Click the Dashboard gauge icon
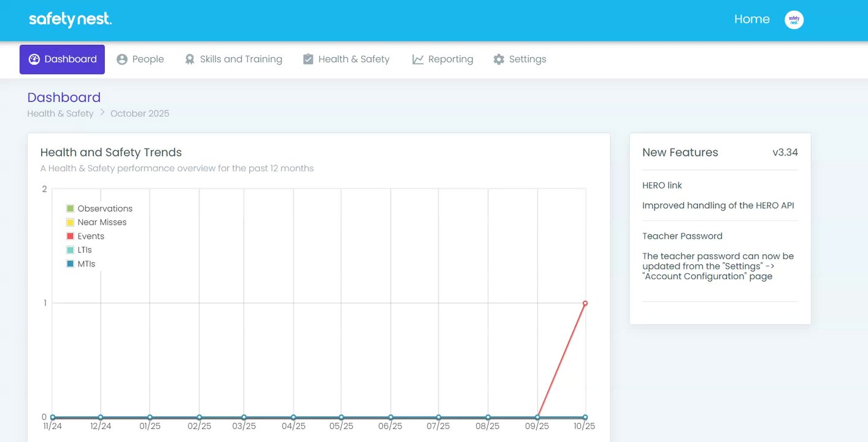Viewport: 868px width, 442px height. click(34, 60)
